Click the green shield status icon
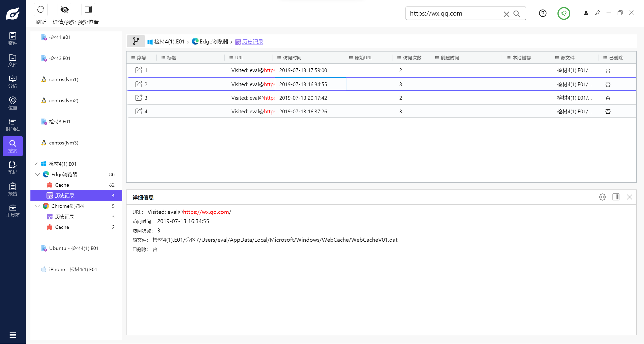The height and width of the screenshot is (344, 644). point(564,13)
